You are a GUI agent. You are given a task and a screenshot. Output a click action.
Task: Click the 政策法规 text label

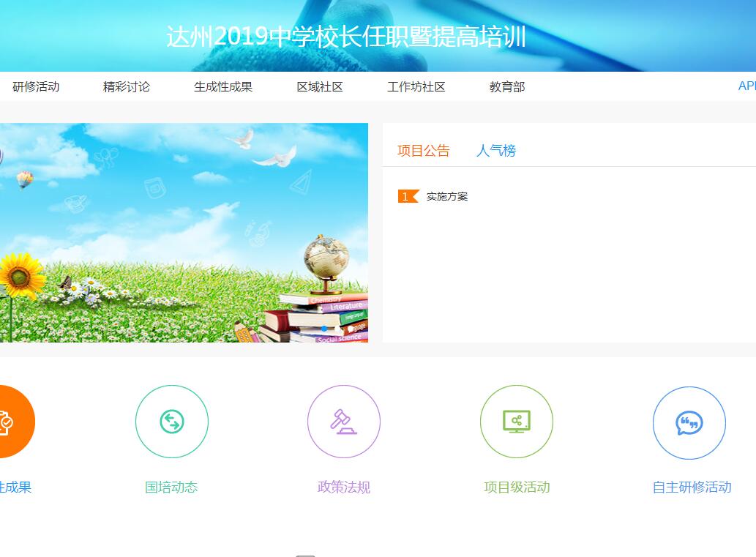(344, 487)
